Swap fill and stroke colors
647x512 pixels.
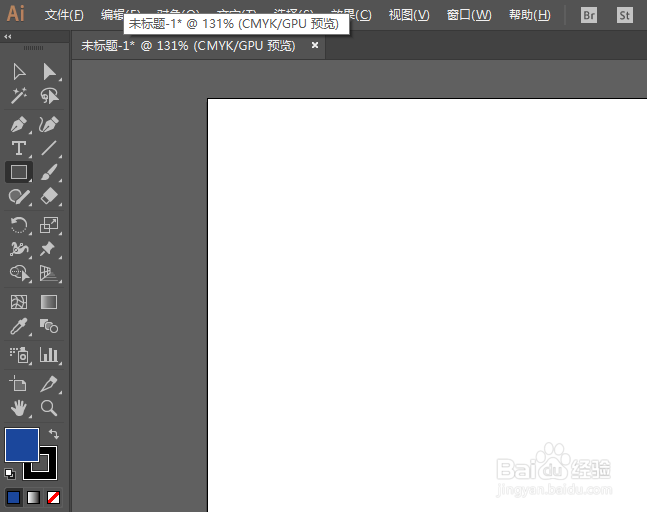(54, 434)
